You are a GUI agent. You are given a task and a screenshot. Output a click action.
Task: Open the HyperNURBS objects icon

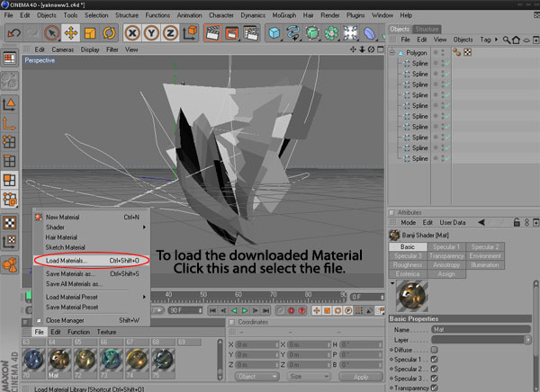coord(312,33)
